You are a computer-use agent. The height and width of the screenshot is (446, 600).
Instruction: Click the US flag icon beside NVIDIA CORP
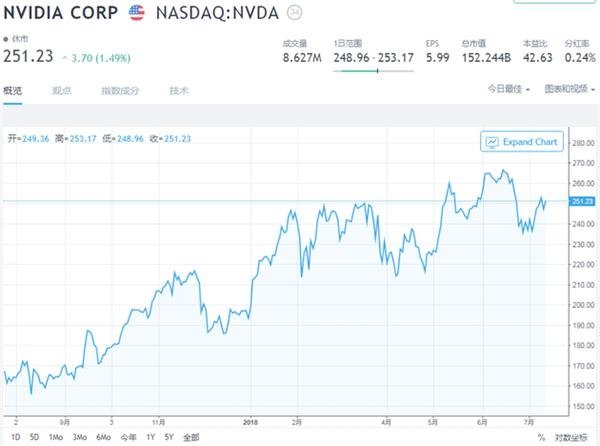(x=137, y=13)
